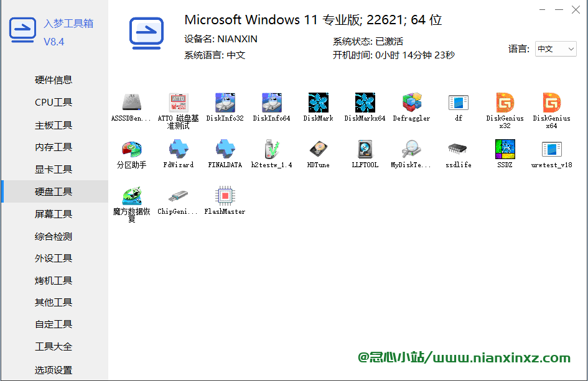
Task: Launch DiskGenius x32
Action: click(505, 103)
